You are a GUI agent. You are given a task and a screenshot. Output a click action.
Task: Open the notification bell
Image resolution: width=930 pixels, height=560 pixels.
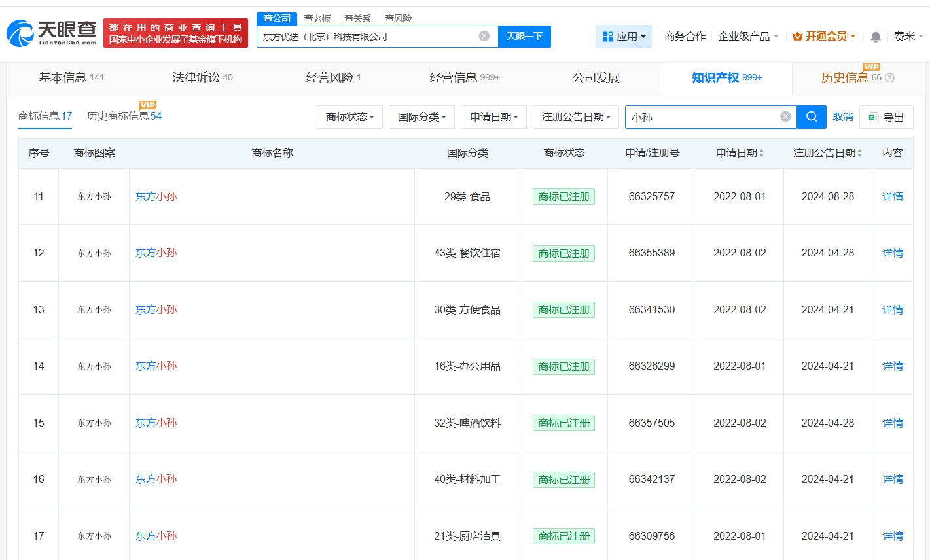pyautogui.click(x=876, y=37)
